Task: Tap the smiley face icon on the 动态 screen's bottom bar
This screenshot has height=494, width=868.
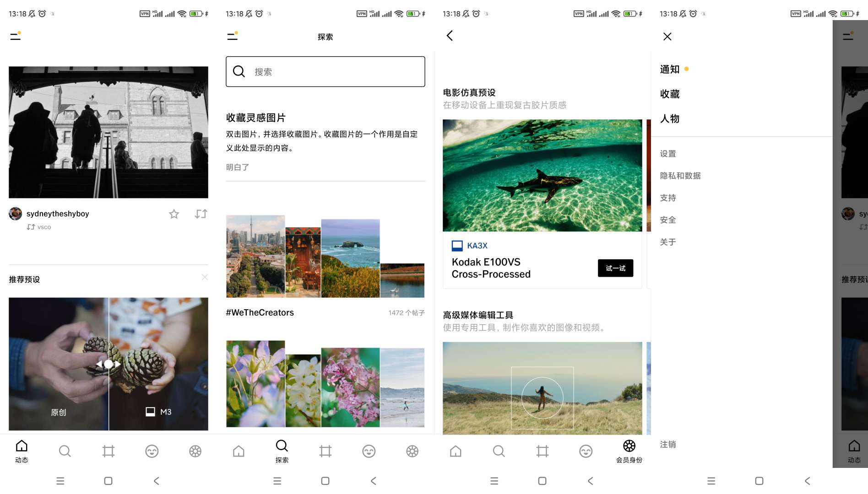Action: [152, 451]
